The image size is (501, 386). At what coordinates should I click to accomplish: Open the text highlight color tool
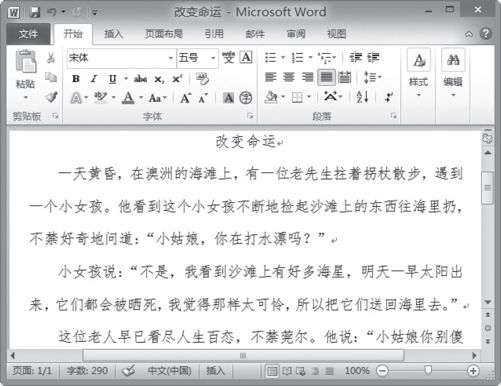100,98
